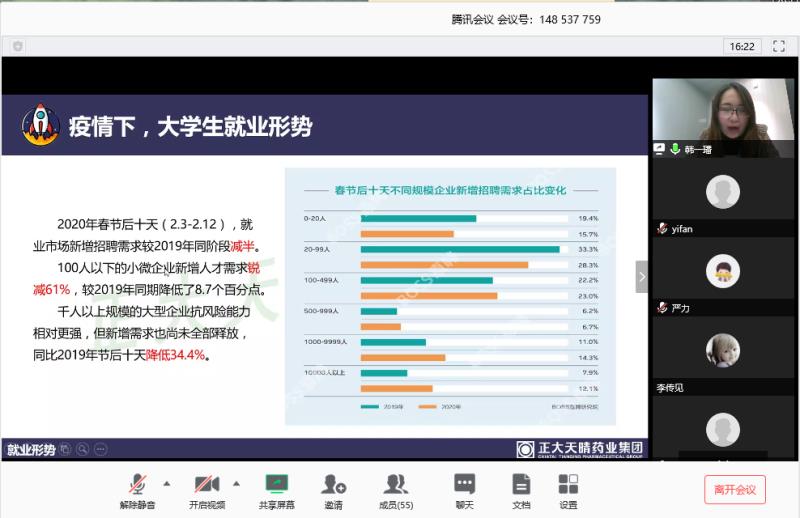Click the shield security icon at top-left
Screen dimensions: 800x518
point(18,46)
